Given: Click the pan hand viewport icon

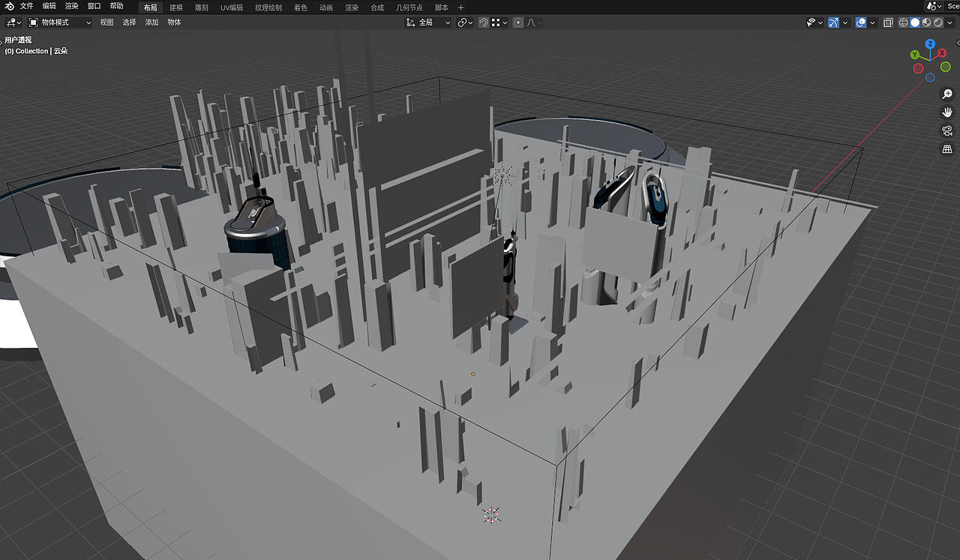Looking at the screenshot, I should 947,112.
